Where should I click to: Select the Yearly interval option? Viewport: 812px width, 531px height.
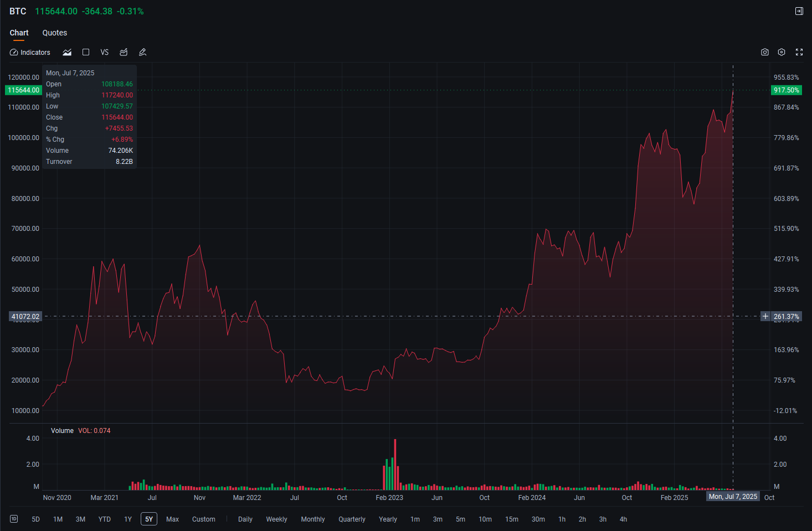click(388, 519)
